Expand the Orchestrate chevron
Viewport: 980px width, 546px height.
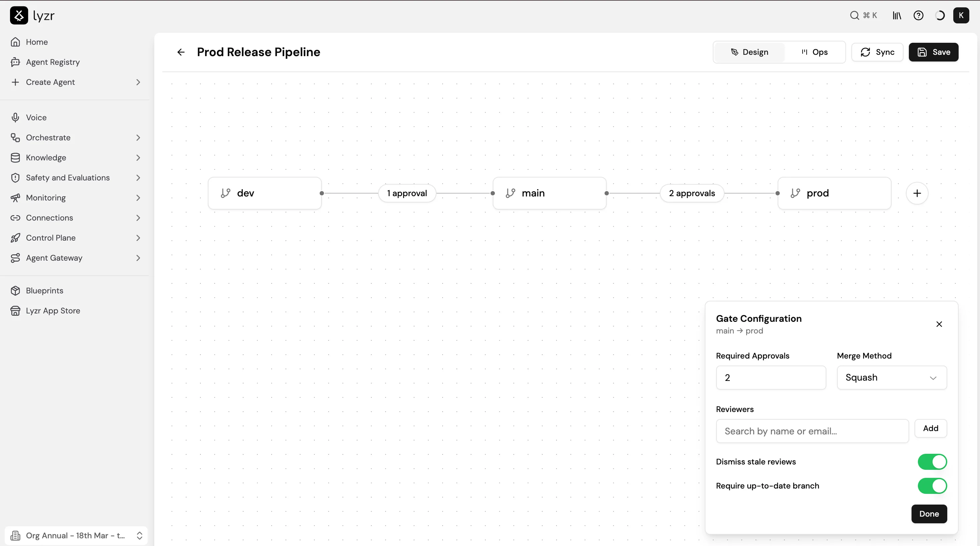click(138, 138)
